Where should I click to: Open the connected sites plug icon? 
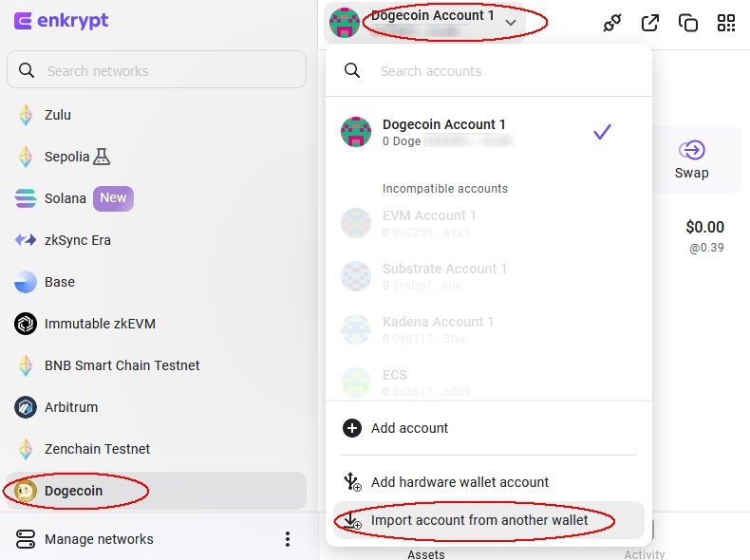point(611,23)
